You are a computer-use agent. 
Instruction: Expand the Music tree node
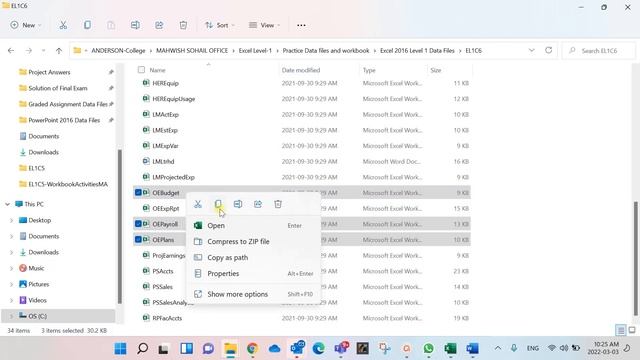pyautogui.click(x=11, y=268)
